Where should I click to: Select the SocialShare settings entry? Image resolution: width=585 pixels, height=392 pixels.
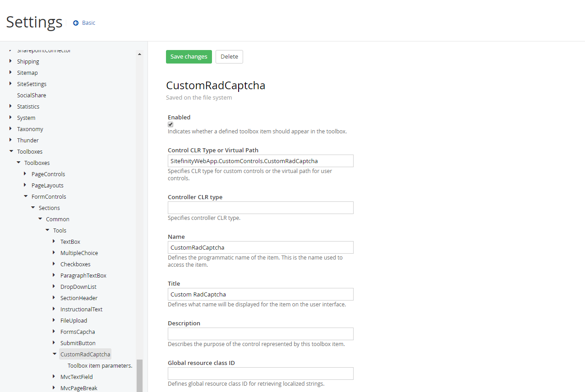point(31,95)
